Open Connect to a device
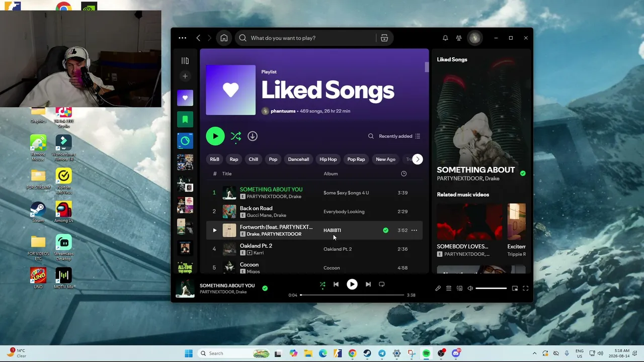Screen dimensions: 644x362 459,289
